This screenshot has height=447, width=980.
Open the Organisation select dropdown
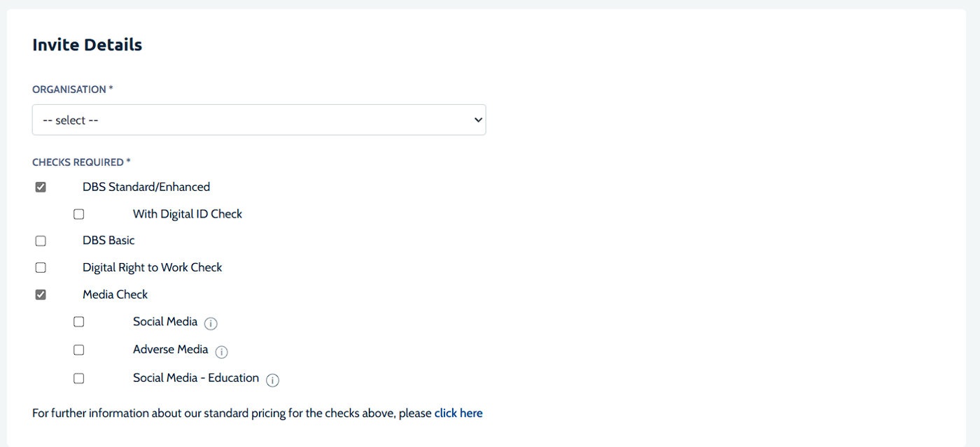(258, 120)
